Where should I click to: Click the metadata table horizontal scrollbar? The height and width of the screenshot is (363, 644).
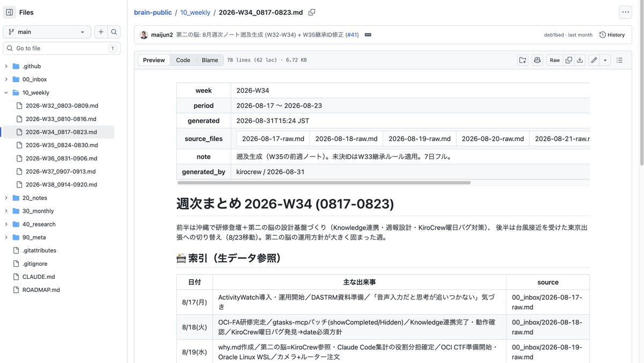324,183
